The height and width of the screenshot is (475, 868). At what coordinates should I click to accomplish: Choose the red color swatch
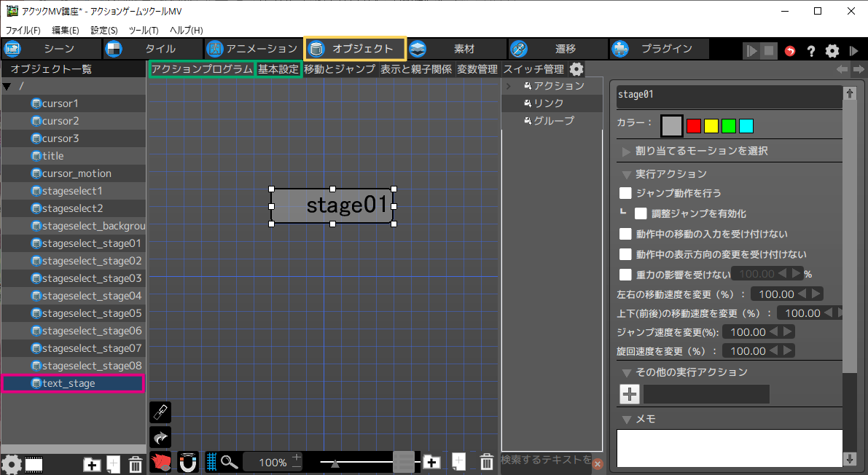pos(694,126)
